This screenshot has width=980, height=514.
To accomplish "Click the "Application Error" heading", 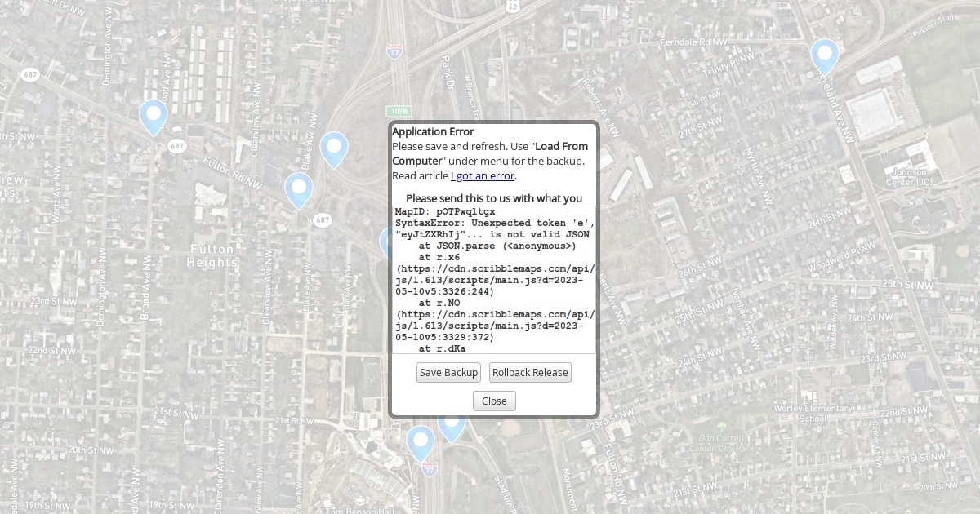I will pyautogui.click(x=433, y=131).
